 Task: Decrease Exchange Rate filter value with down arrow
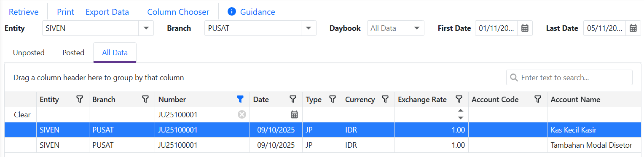[x=461, y=118]
